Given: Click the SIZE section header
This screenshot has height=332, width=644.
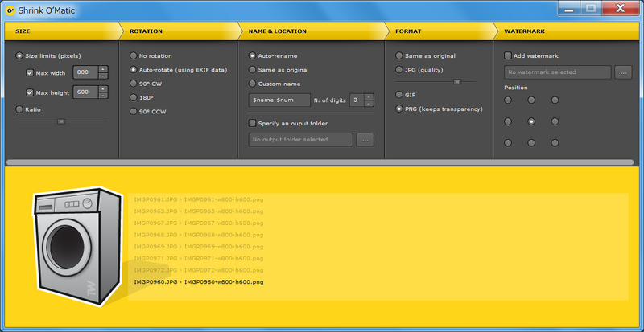Looking at the screenshot, I should click(62, 31).
